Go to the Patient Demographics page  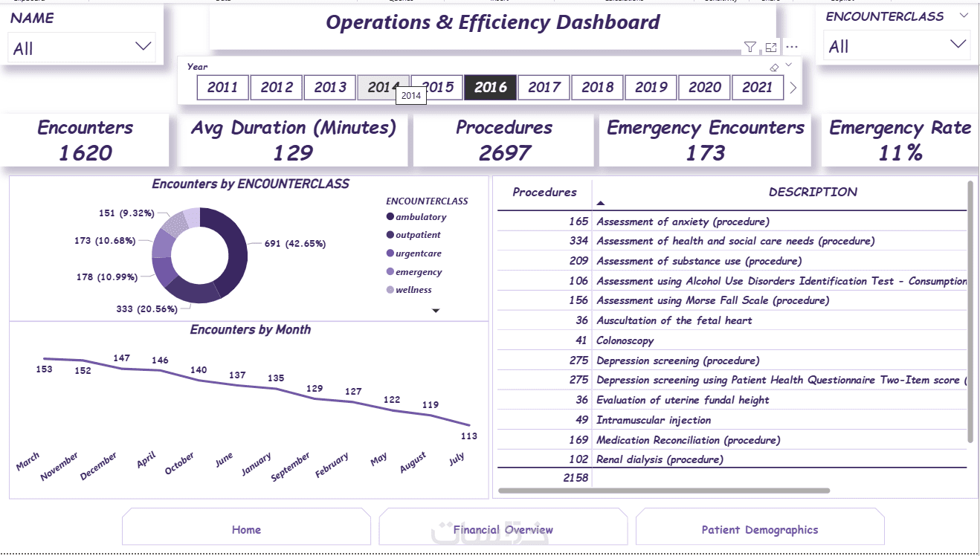coord(760,530)
